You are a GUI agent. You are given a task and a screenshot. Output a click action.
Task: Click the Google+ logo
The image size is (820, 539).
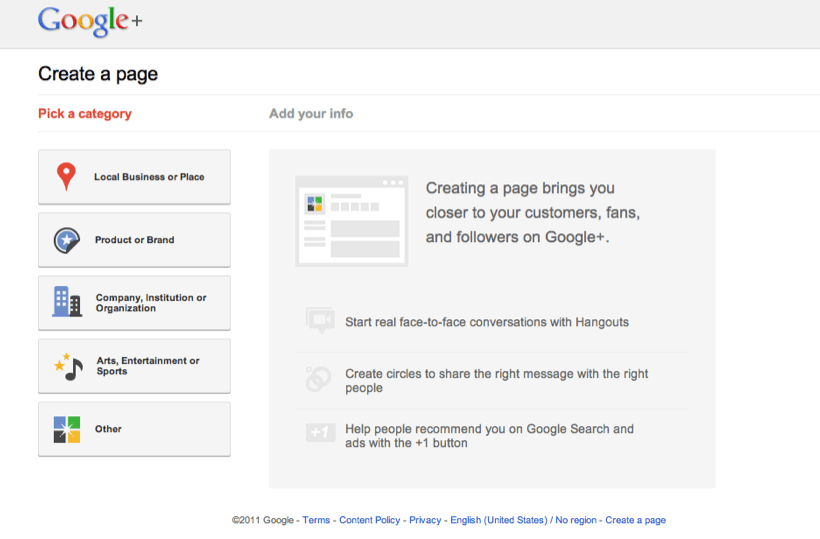[90, 22]
